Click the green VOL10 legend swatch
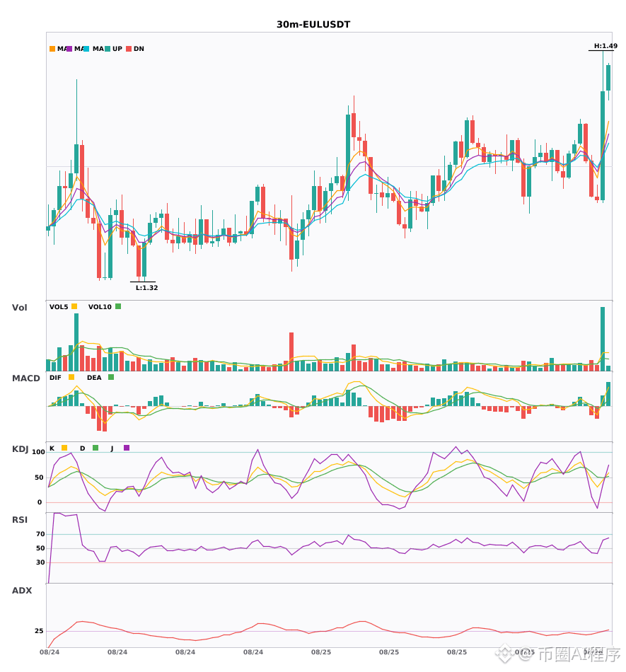This screenshot has width=626, height=672. [x=118, y=306]
